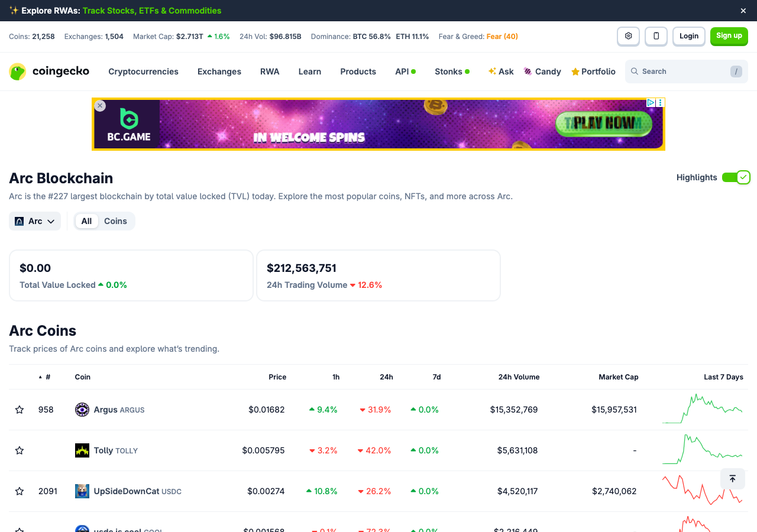This screenshot has width=757, height=532.
Task: Click the Arc chain logo icon
Action: [x=20, y=221]
